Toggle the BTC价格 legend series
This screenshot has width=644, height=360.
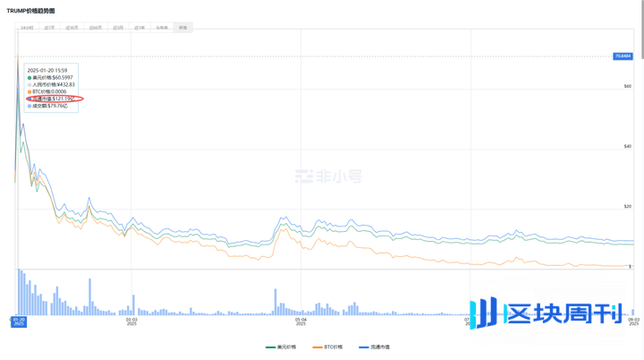[x=327, y=347]
